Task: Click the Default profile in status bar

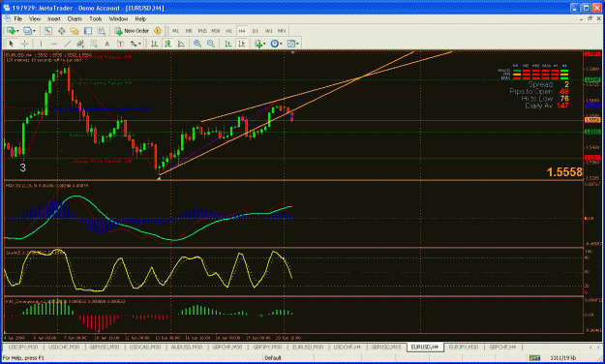Action: click(273, 358)
